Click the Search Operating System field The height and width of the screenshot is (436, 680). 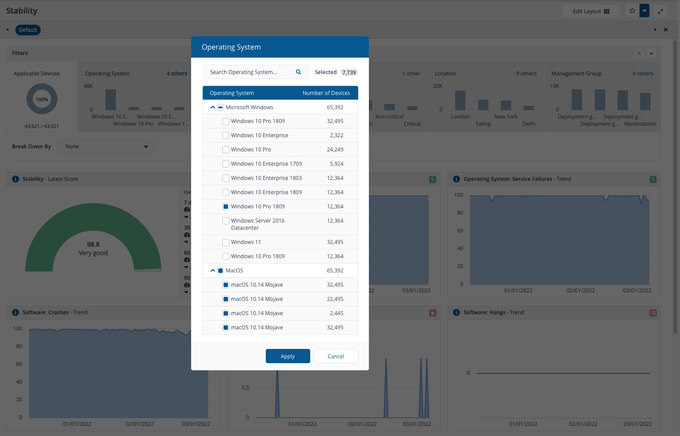click(x=248, y=72)
